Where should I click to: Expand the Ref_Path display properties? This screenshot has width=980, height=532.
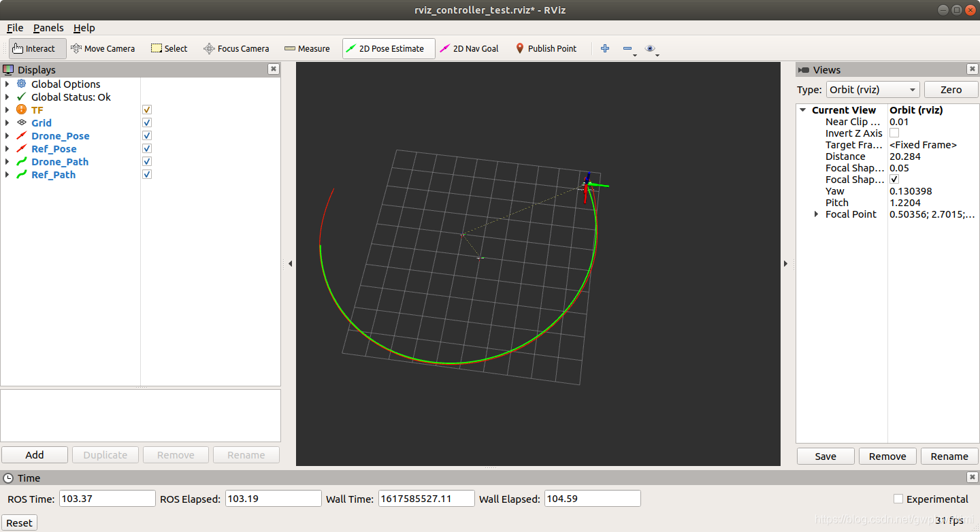click(x=7, y=174)
